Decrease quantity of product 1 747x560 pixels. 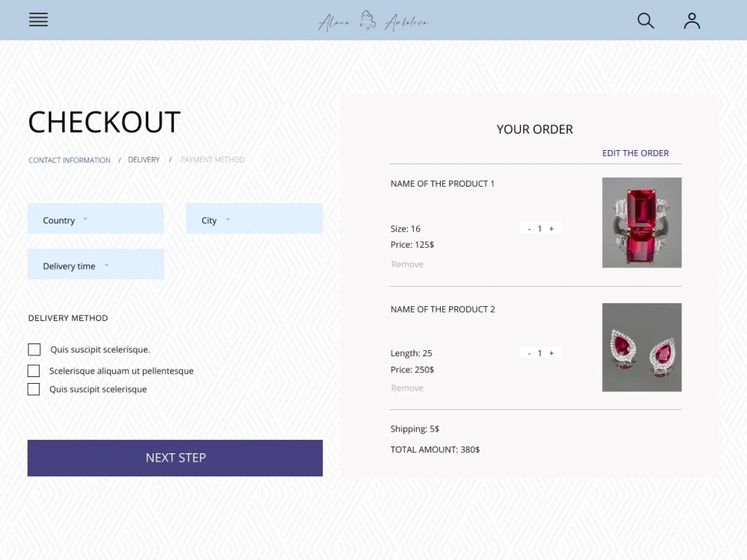(529, 229)
